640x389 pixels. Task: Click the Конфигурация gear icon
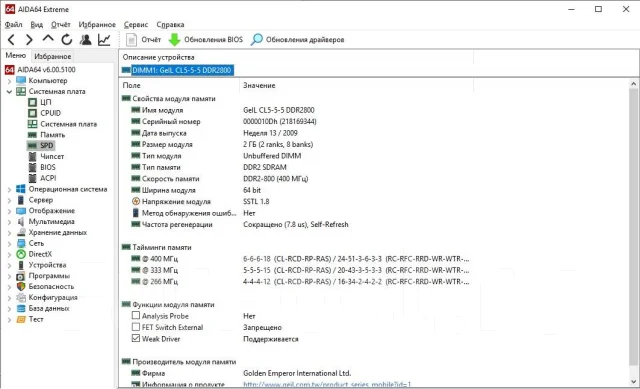tap(21, 298)
